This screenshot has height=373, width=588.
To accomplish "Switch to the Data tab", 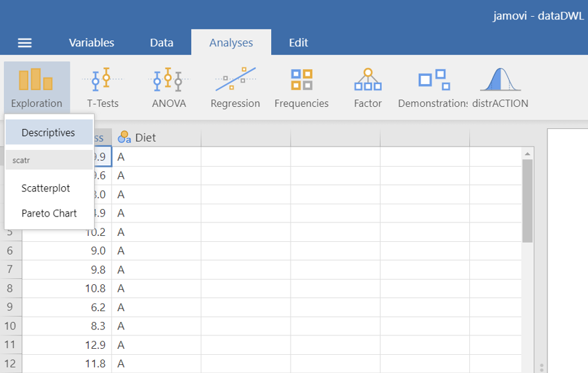I will (161, 42).
